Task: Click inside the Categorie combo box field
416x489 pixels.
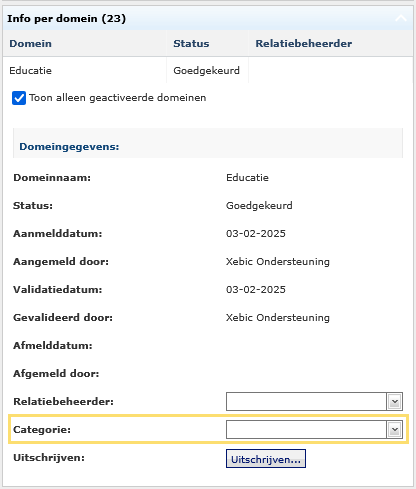Action: pyautogui.click(x=306, y=430)
